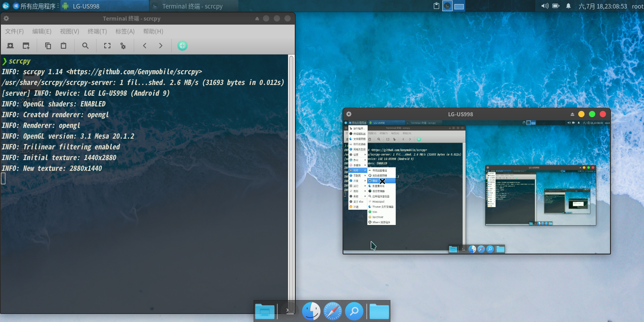Open the 帮助(H) menu
644x322 pixels.
click(x=153, y=31)
